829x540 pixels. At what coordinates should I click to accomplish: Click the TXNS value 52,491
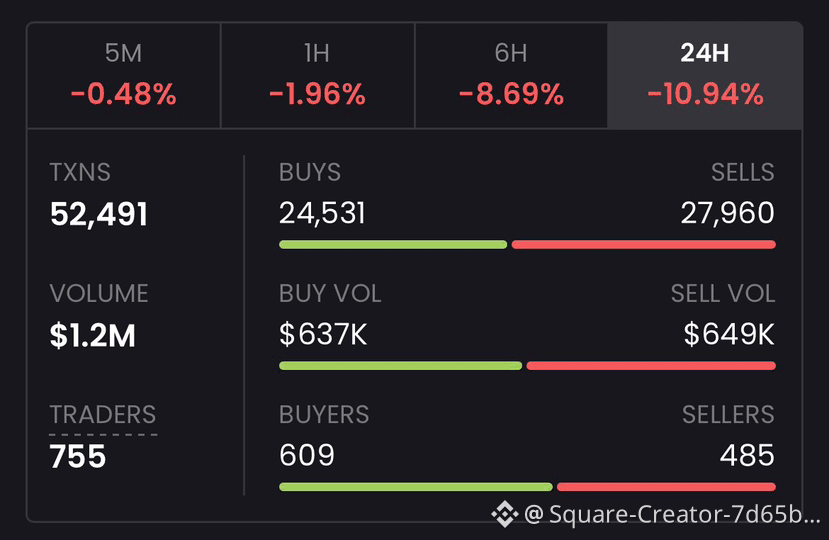click(99, 214)
